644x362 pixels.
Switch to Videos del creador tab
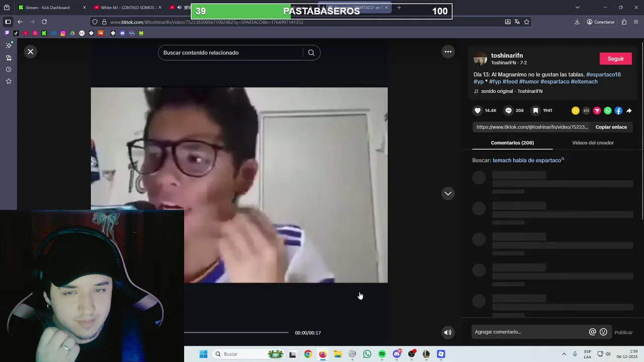[593, 143]
